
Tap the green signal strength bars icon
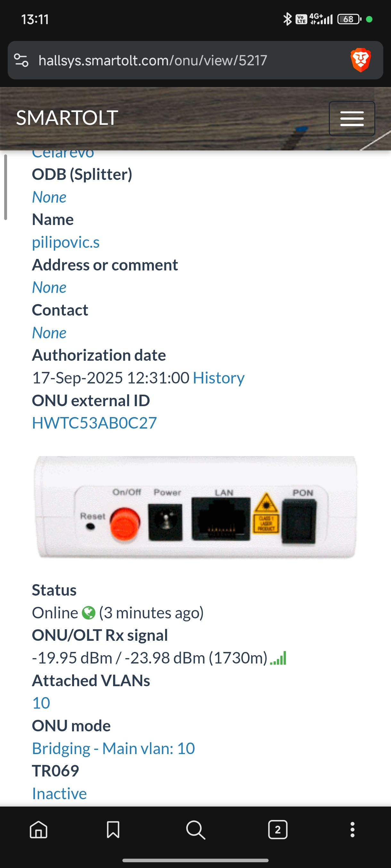pos(278,658)
